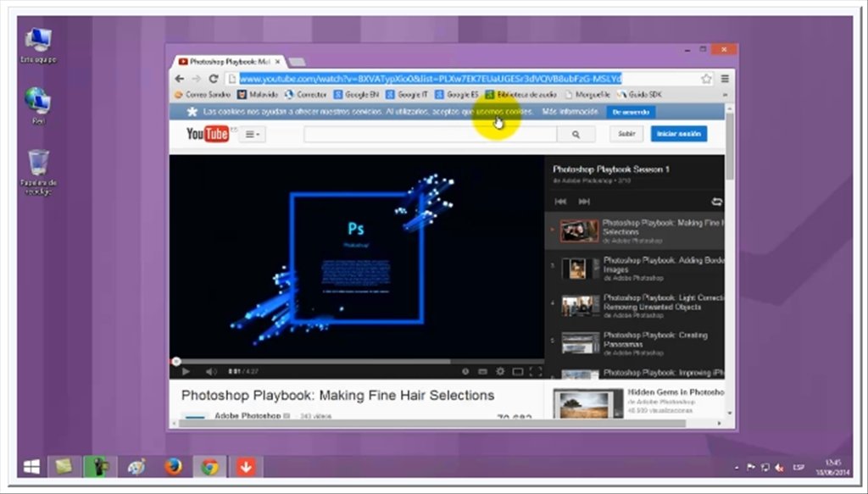Select Making Fine Hair Selections playlist item

point(634,231)
